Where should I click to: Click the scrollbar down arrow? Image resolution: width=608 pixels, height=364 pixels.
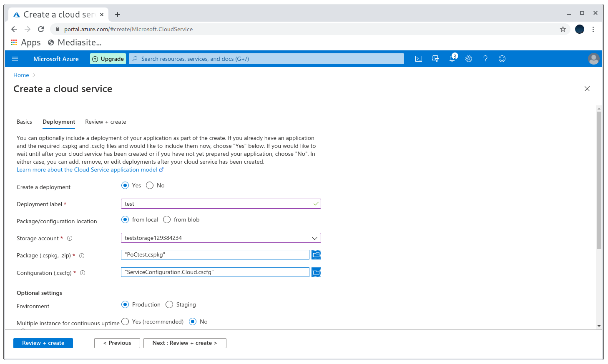[x=599, y=326]
